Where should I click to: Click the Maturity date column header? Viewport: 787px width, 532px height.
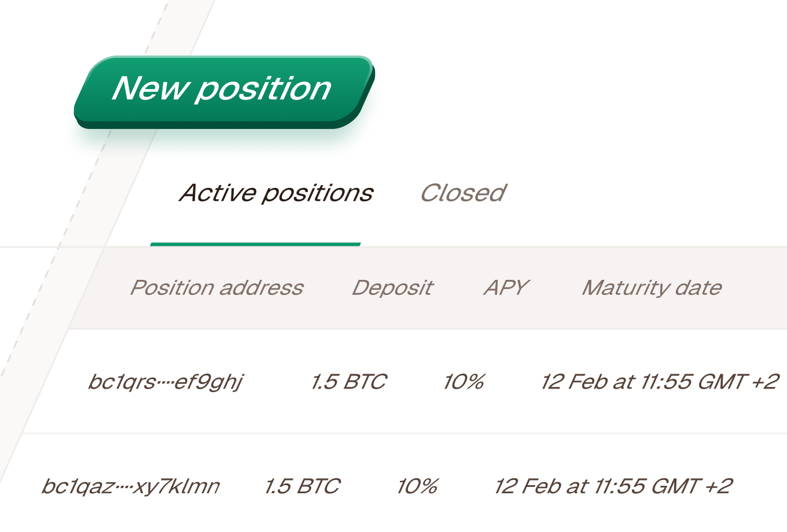pos(652,287)
